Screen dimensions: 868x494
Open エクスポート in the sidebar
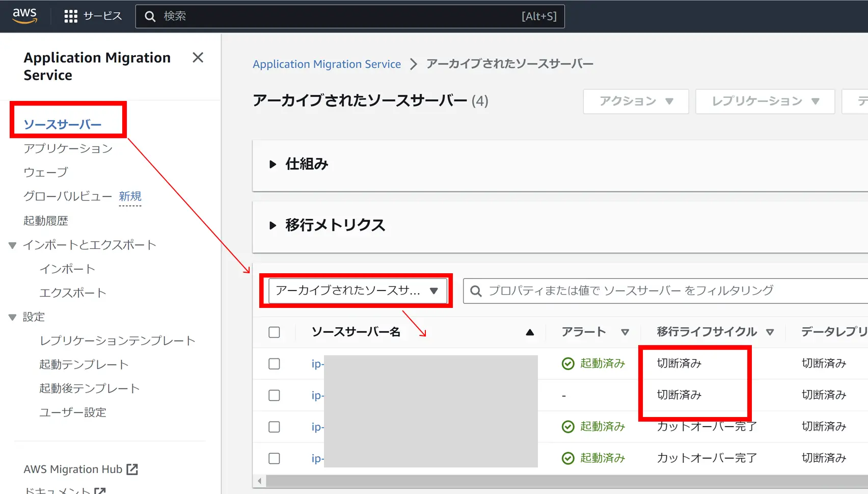point(73,293)
